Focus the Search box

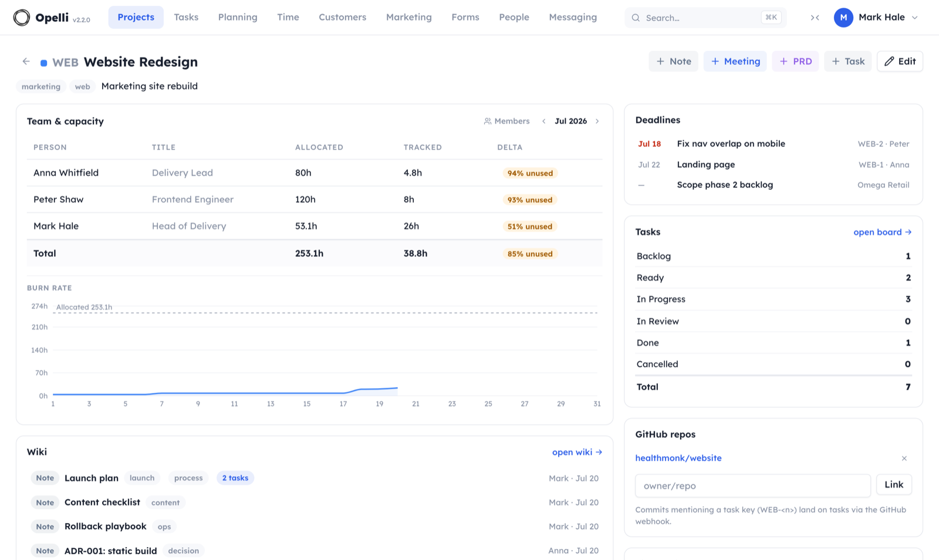click(x=705, y=18)
